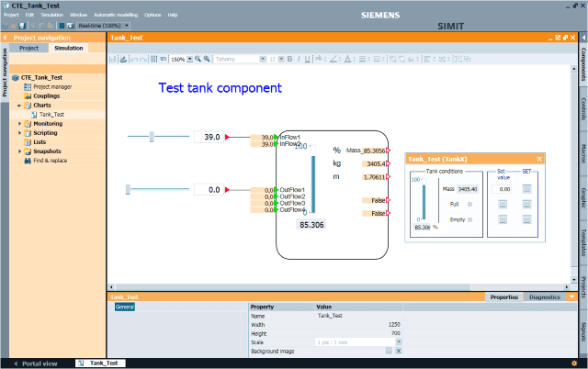Switch to the Project tab

click(x=28, y=48)
